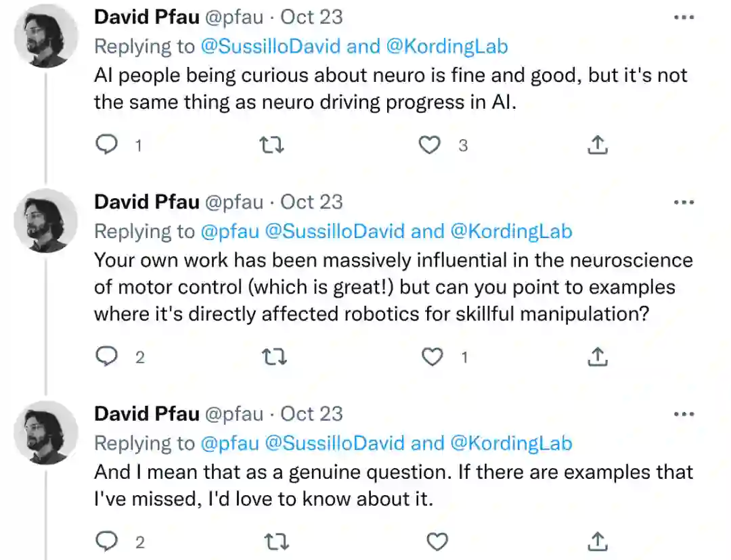Open more options for the first tweet
The image size is (731, 560).
pos(684,18)
